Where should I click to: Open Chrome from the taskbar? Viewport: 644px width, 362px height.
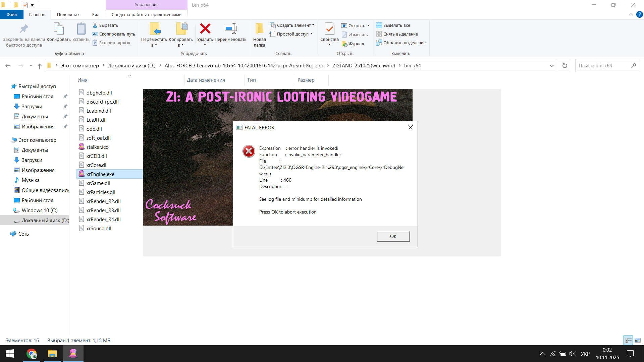32,354
